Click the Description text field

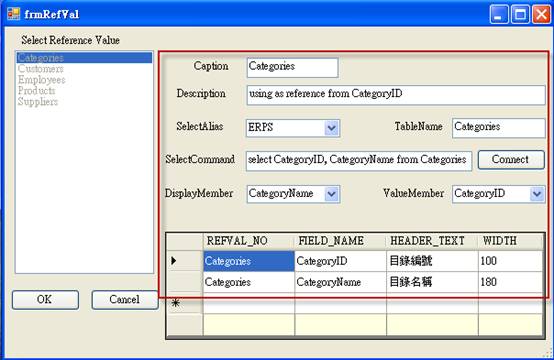point(396,95)
